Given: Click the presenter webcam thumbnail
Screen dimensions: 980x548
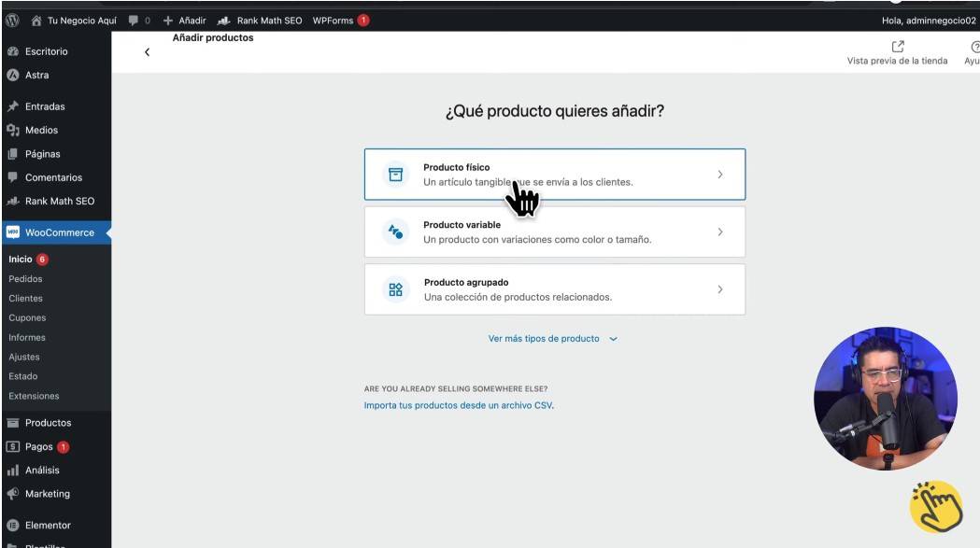Looking at the screenshot, I should click(x=885, y=399).
